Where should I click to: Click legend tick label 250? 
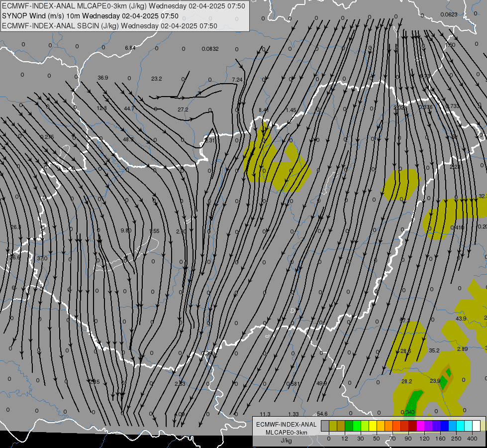pyautogui.click(x=456, y=439)
